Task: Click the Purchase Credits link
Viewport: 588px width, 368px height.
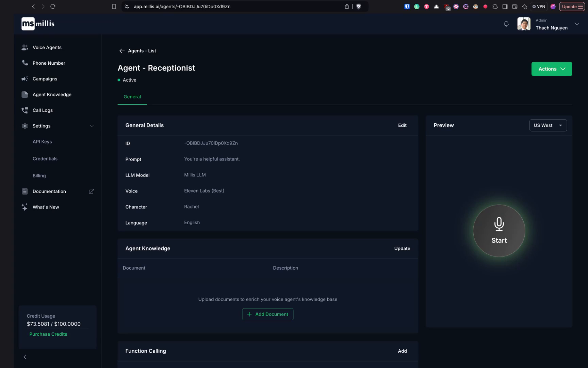Action: [x=48, y=334]
